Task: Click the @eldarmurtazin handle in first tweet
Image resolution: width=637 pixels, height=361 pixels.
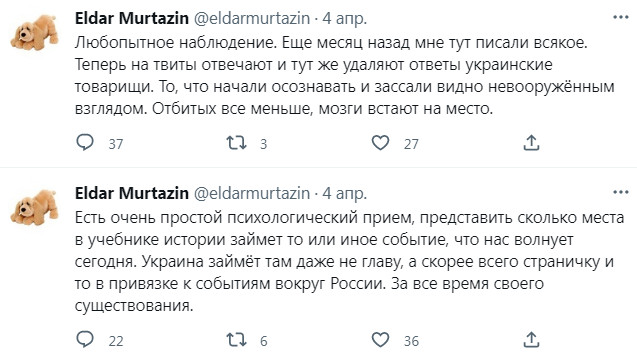Action: point(252,19)
